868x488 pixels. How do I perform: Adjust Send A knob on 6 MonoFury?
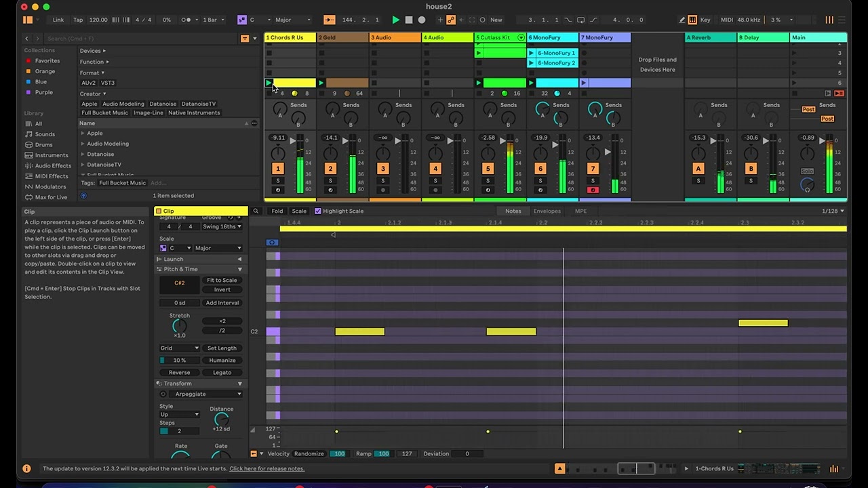[542, 109]
